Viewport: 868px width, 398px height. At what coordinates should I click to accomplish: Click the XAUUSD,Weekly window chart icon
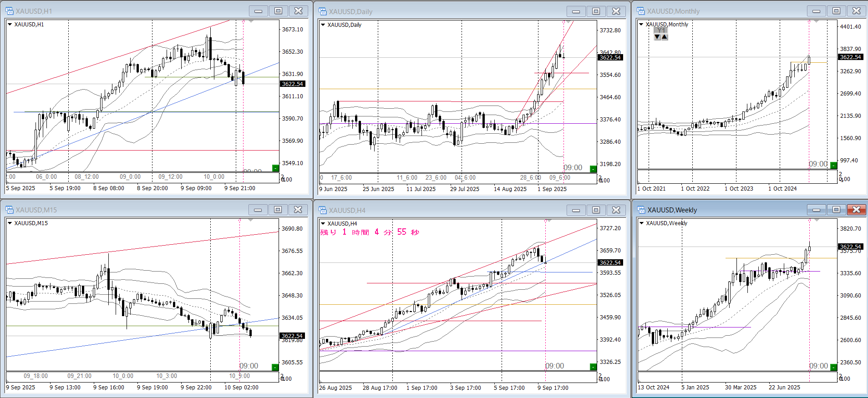[641, 210]
